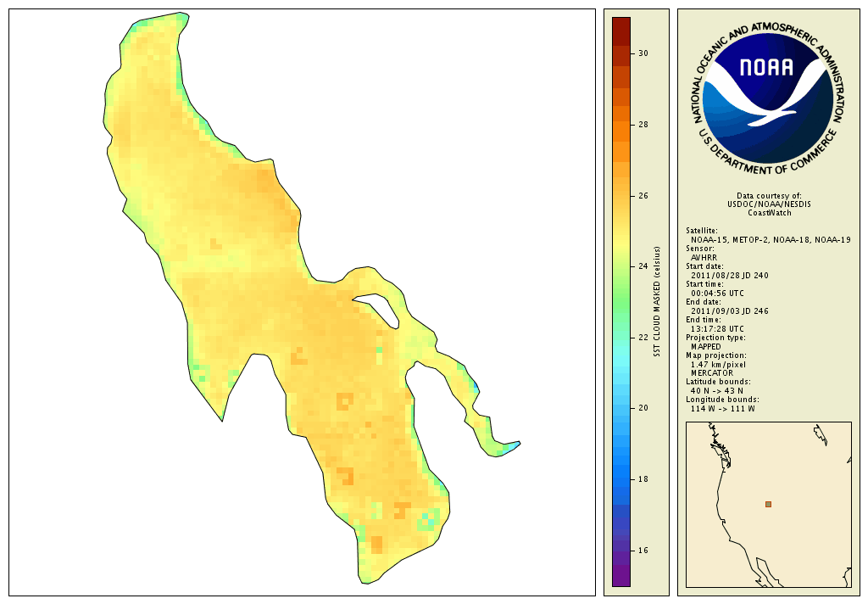Click the 30 tick label on color scale
Image resolution: width=868 pixels, height=604 pixels.
[643, 53]
